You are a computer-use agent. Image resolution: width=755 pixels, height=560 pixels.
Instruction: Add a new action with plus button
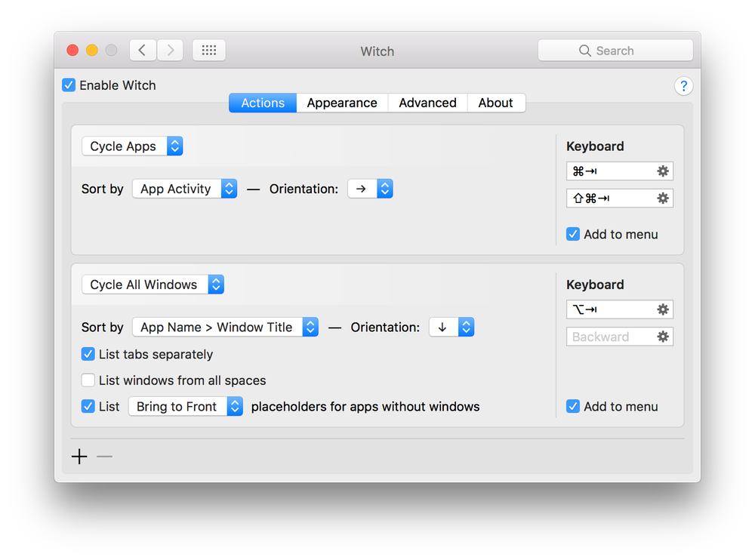(79, 457)
